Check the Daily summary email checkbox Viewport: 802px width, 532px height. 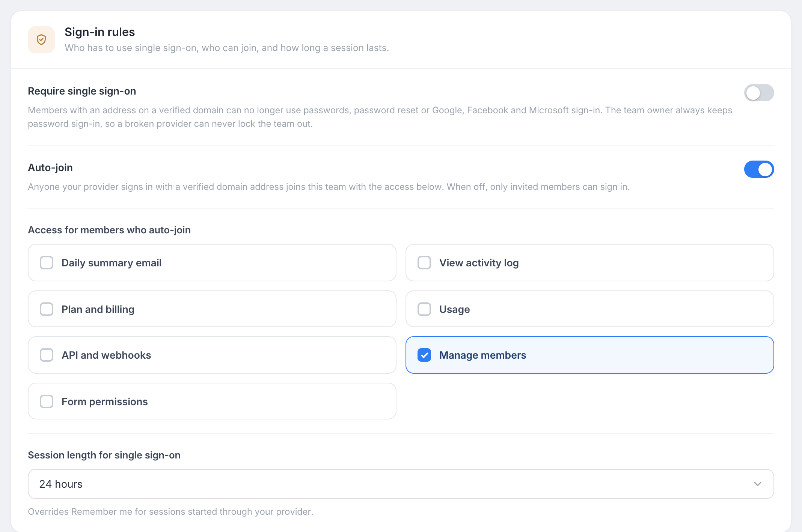(47, 263)
